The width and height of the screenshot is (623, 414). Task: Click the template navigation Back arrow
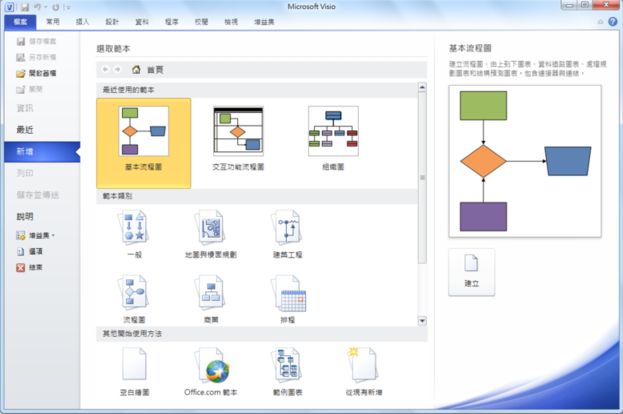[x=105, y=70]
